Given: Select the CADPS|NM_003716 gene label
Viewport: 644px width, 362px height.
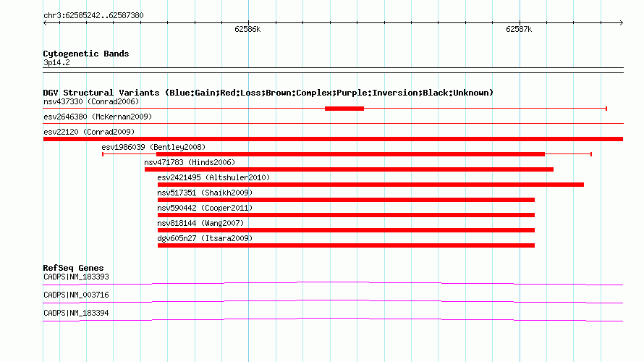Looking at the screenshot, I should click(x=77, y=295).
